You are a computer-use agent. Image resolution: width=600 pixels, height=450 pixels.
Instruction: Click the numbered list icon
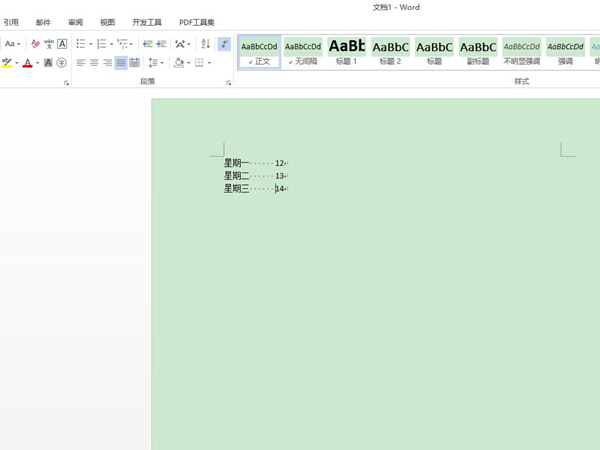point(101,44)
